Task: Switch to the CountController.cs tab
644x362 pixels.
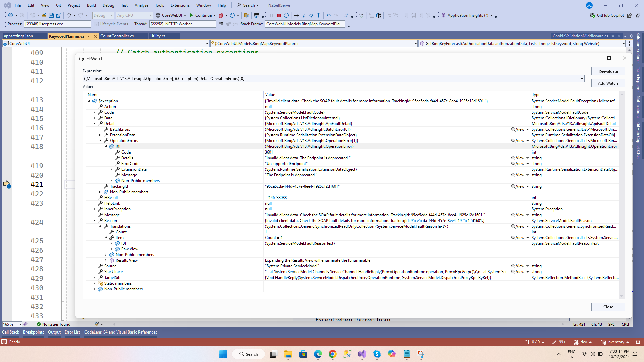Action: [117, 36]
